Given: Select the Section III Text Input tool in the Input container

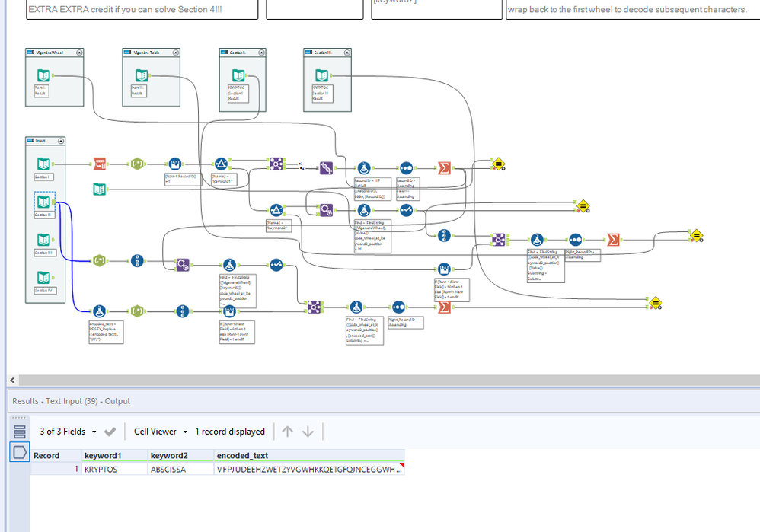Looking at the screenshot, I should pyautogui.click(x=43, y=239).
